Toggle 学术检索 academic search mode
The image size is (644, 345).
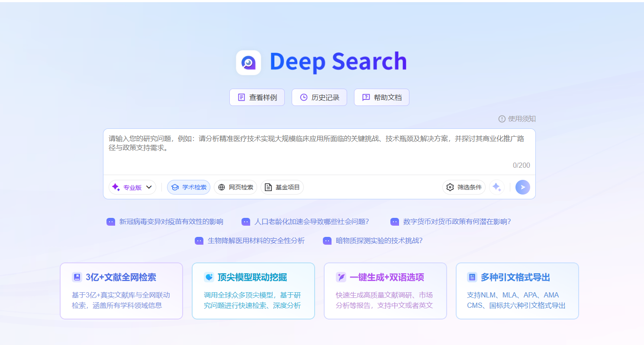click(189, 187)
